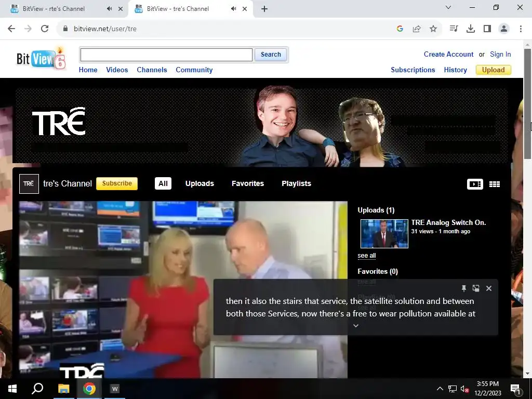Open the Subscriptions link
Image resolution: width=532 pixels, height=399 pixels.
413,70
